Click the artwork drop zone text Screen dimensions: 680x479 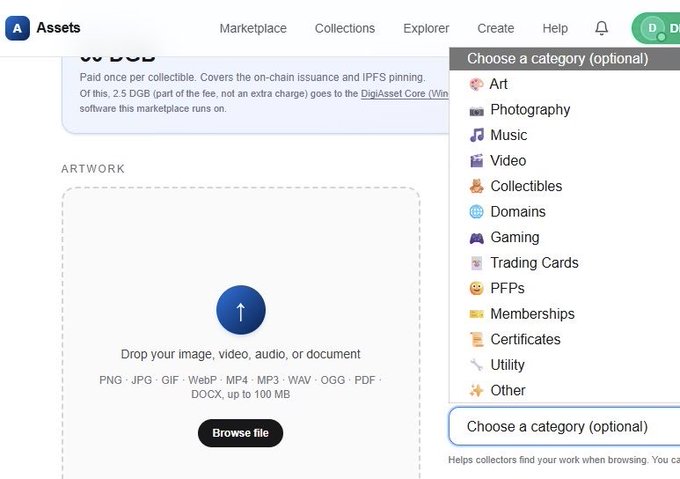(241, 354)
